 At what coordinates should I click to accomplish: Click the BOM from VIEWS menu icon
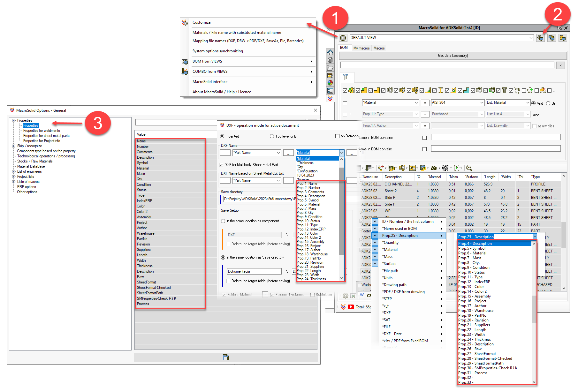point(185,61)
